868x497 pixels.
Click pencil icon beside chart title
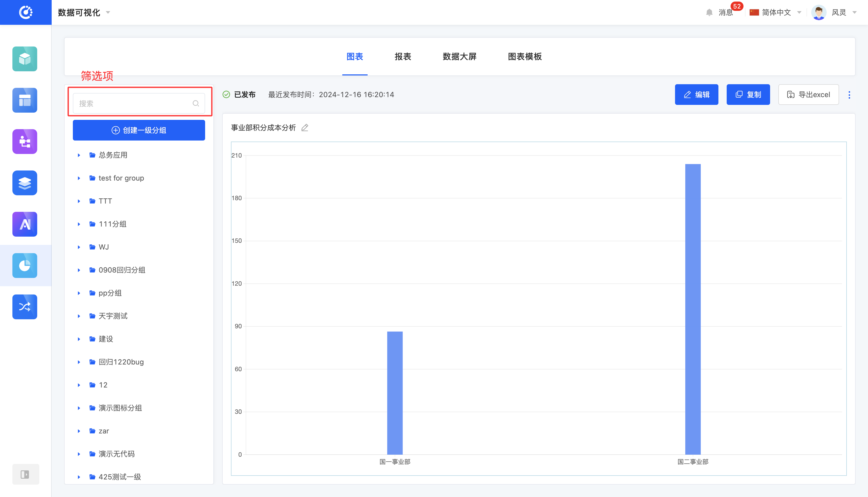(305, 128)
